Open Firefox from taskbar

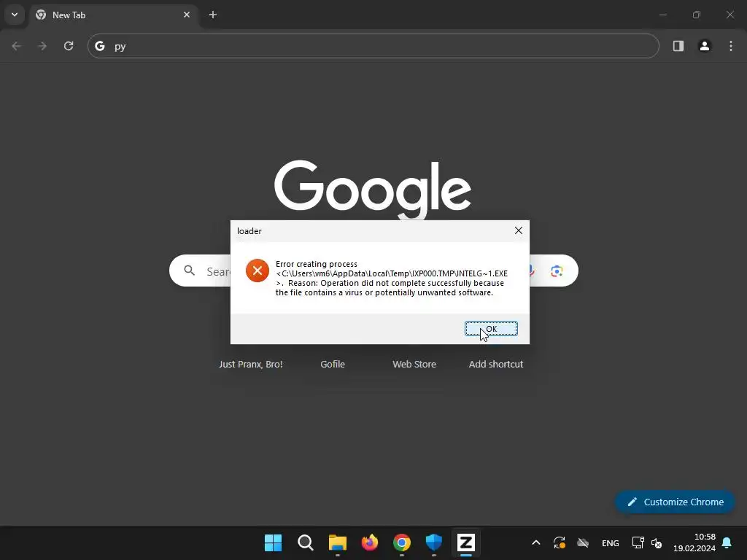[x=370, y=542]
